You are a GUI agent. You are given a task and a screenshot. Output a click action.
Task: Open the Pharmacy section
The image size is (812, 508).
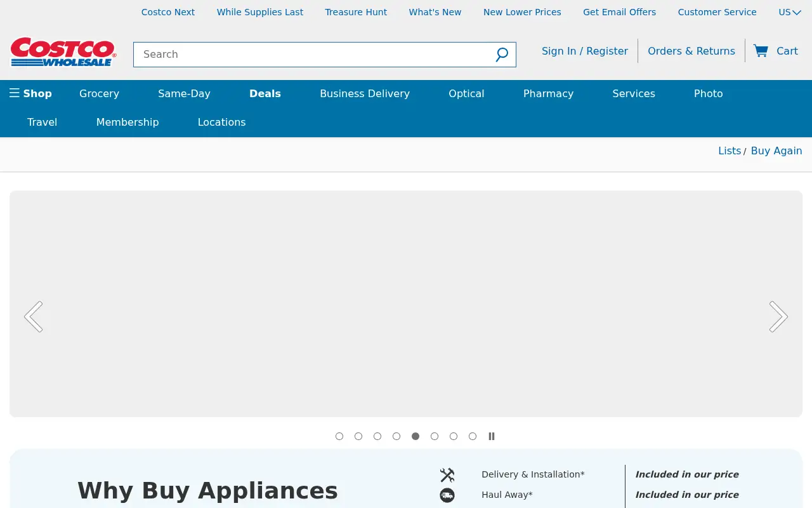point(548,93)
